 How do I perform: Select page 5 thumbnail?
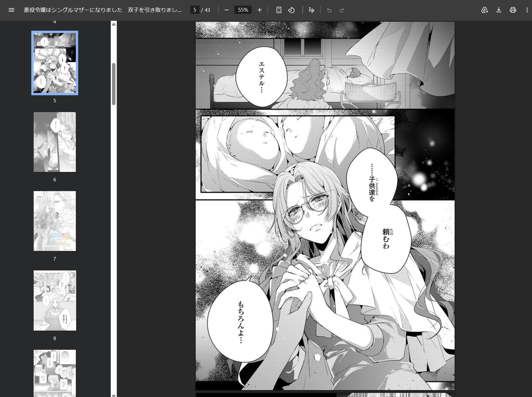[x=55, y=63]
